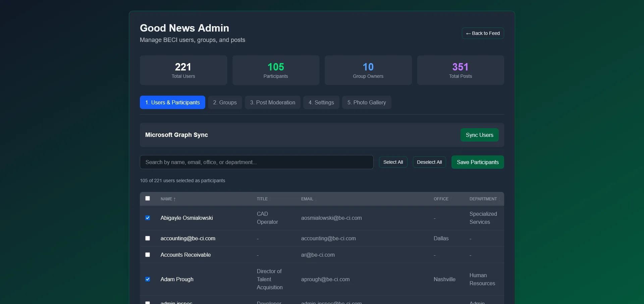Sort table by Name column
Image resolution: width=644 pixels, height=304 pixels.
pyautogui.click(x=168, y=199)
